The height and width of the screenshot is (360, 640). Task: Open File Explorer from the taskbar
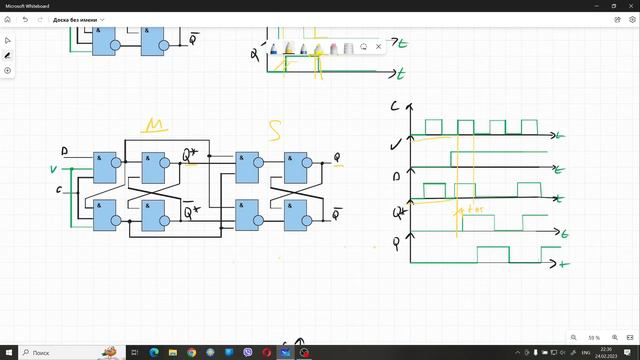tap(173, 352)
